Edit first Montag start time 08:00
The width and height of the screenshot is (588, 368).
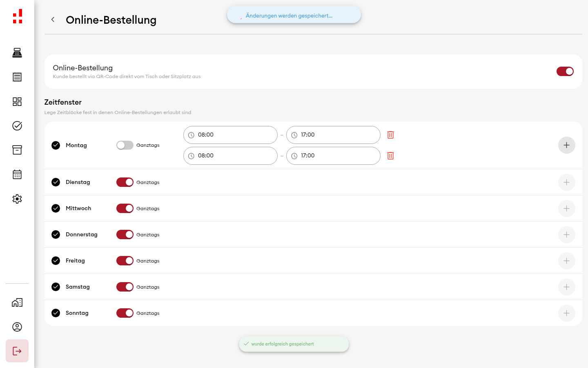coord(230,135)
